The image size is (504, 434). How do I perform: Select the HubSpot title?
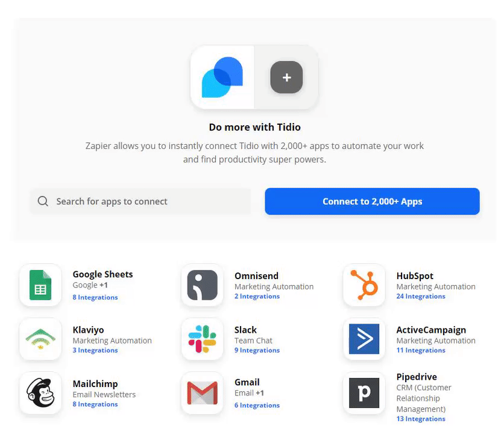tap(415, 276)
